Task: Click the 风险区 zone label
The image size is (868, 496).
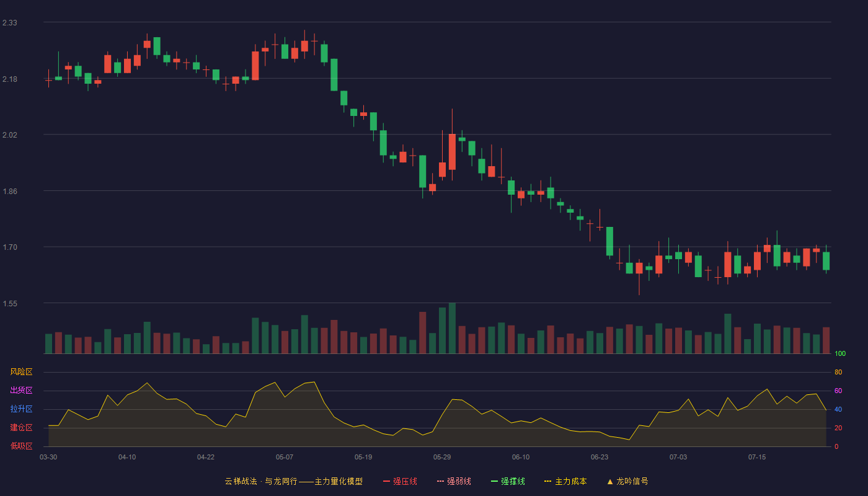Action: (x=21, y=372)
